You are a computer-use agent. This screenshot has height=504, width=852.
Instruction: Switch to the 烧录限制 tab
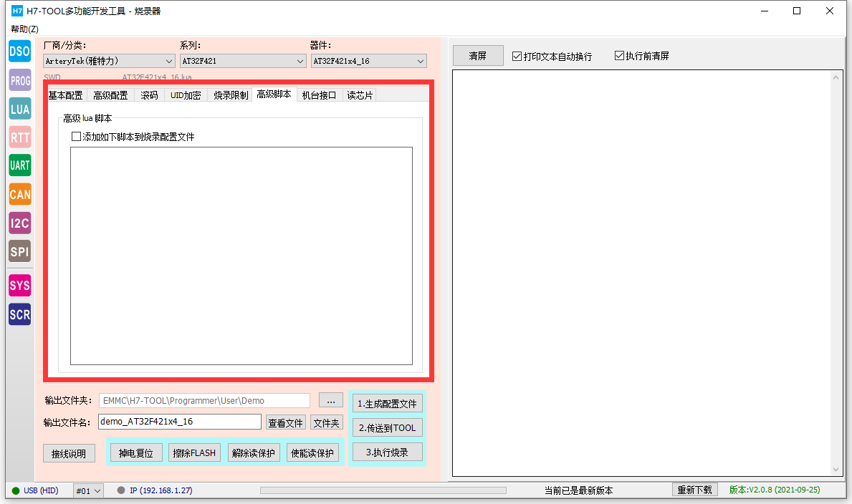[x=231, y=95]
